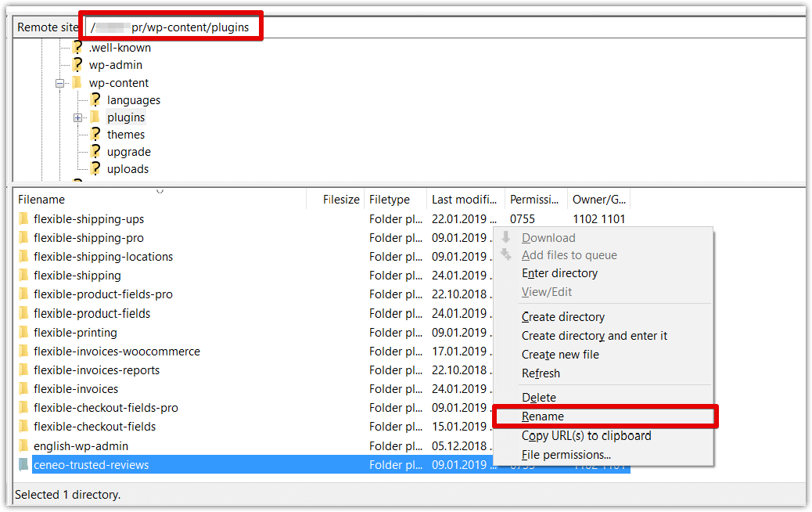Select the flexible-shipping-locations folder name
The height and width of the screenshot is (512, 812).
click(103, 257)
